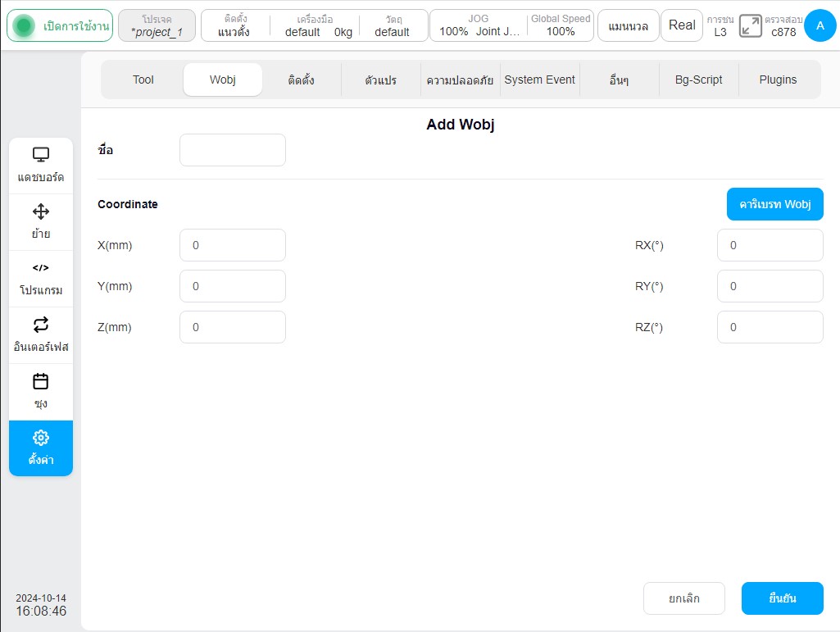Switch to the System Event tab
Image resolution: width=840 pixels, height=632 pixels.
coord(539,80)
